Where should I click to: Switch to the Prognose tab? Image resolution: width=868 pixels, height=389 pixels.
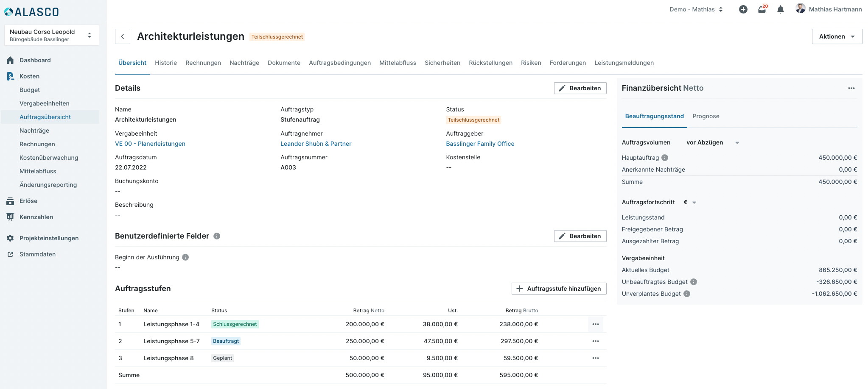pos(706,116)
